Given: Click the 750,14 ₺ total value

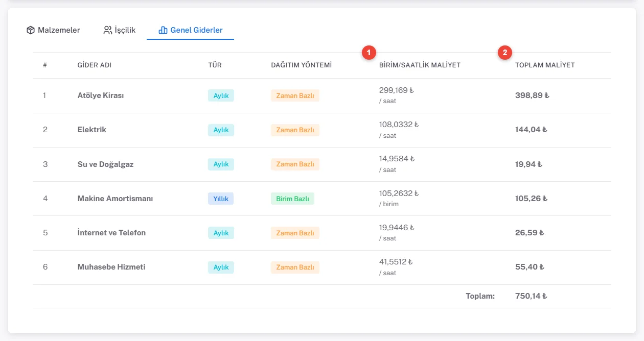Looking at the screenshot, I should pyautogui.click(x=531, y=296).
